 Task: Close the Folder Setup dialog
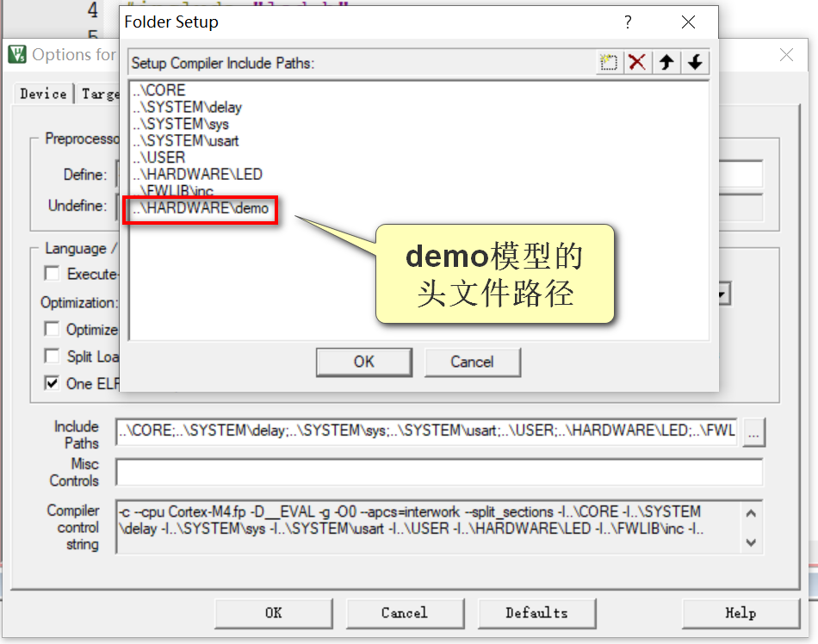tap(688, 22)
